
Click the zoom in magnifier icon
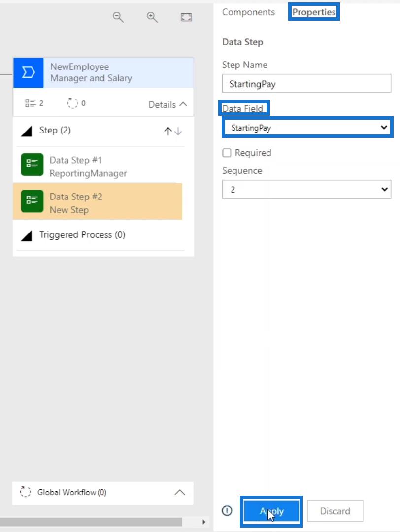coord(152,17)
